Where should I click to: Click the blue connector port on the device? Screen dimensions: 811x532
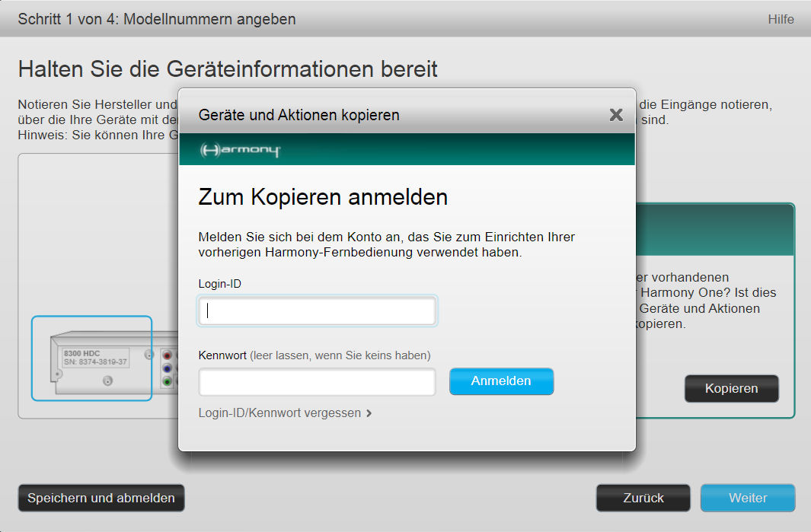click(x=168, y=368)
